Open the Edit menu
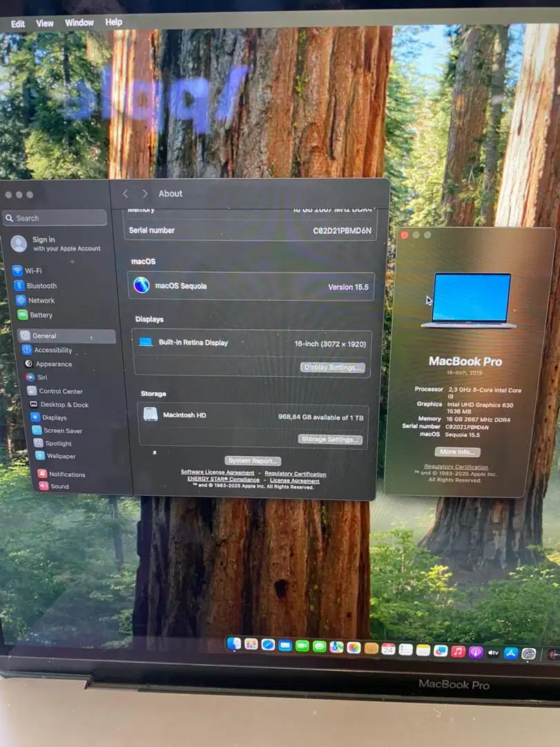The image size is (560, 747). tap(18, 24)
